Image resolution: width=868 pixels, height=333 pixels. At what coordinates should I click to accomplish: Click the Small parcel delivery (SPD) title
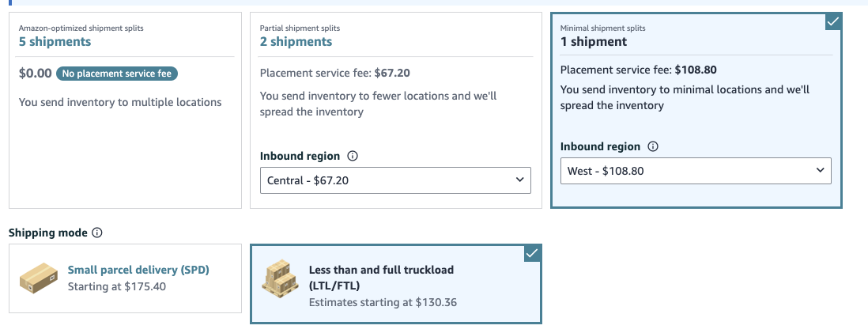[x=138, y=271]
